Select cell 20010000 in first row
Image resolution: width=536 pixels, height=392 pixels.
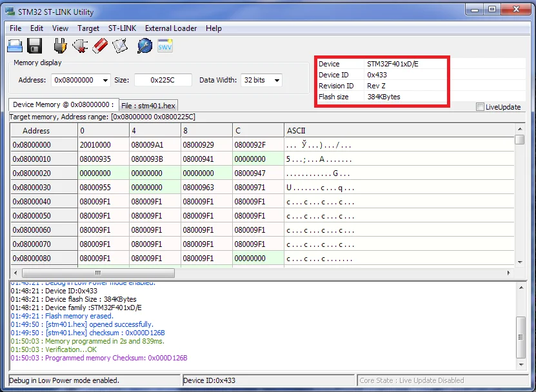click(104, 145)
